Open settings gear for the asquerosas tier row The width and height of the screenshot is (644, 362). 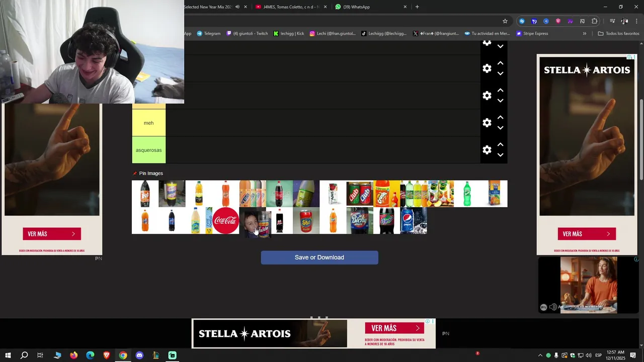click(487, 150)
